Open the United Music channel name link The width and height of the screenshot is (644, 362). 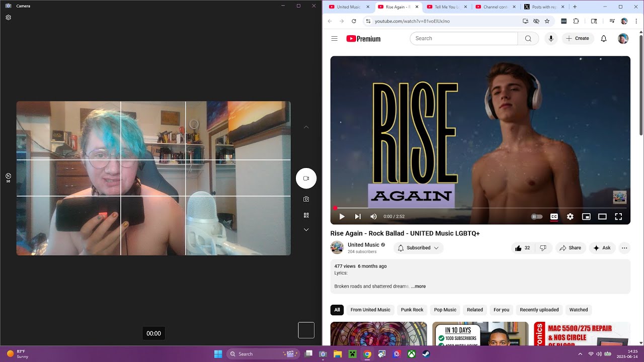click(363, 245)
